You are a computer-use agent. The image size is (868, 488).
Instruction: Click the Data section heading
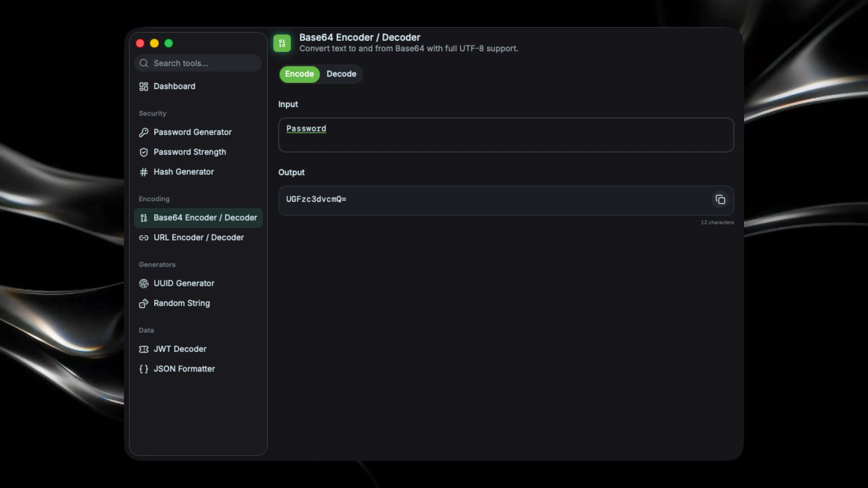click(146, 330)
